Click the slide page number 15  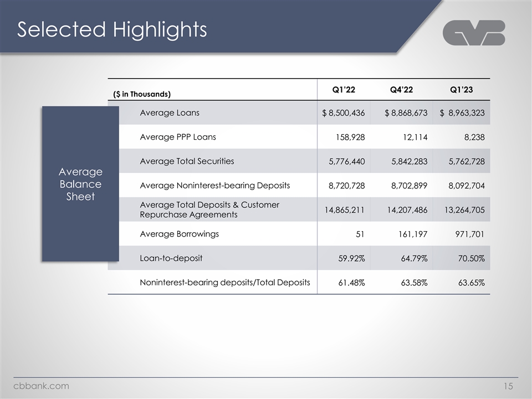(508, 386)
